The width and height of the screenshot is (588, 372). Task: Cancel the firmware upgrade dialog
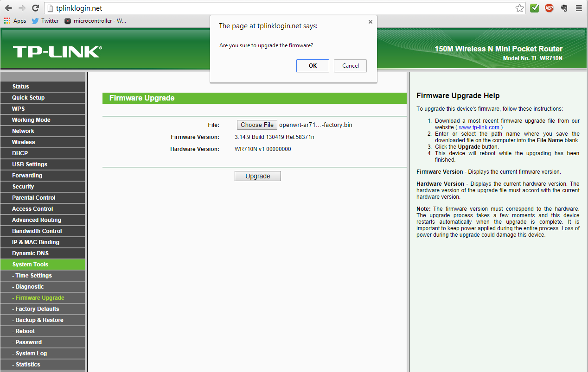350,66
